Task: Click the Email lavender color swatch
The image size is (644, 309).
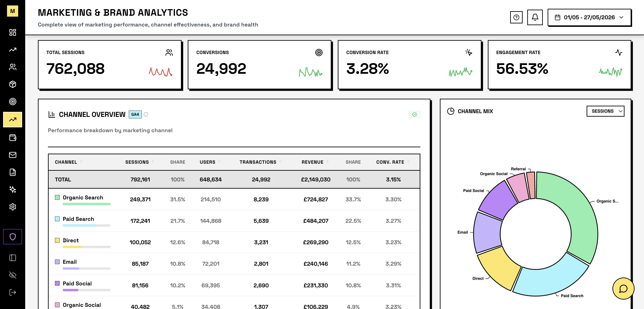Action: point(57,262)
